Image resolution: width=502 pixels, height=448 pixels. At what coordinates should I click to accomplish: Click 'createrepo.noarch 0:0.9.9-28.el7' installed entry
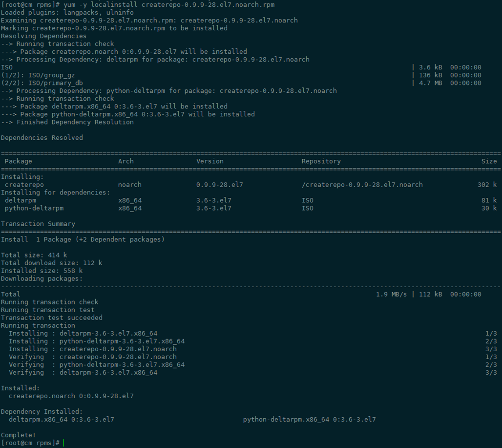pos(71,396)
